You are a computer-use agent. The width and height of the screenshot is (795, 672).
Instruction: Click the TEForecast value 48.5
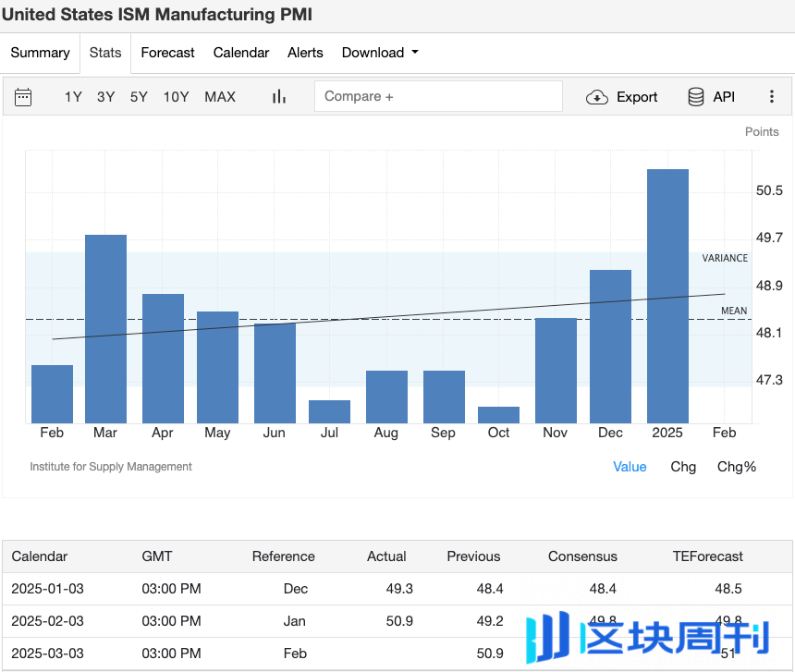[x=728, y=589]
